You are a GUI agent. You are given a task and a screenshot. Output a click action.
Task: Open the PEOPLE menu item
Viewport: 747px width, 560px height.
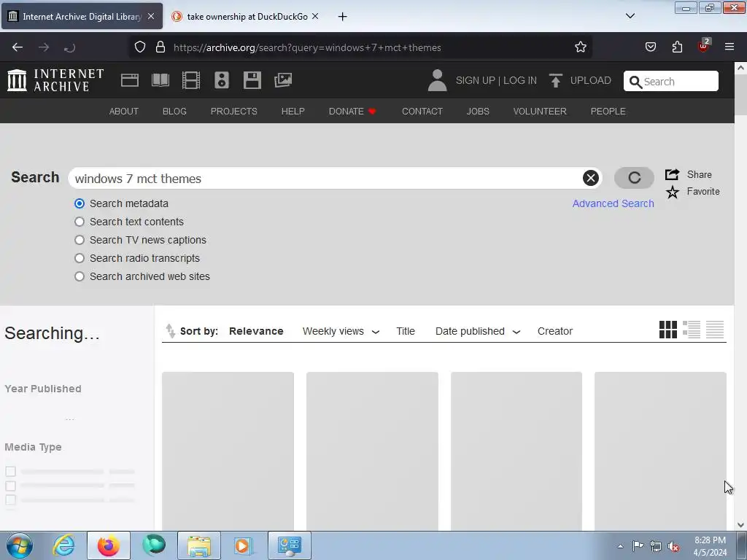[608, 112]
